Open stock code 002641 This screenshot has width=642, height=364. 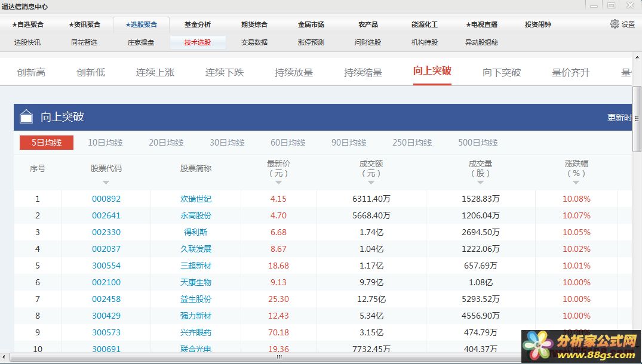(106, 215)
